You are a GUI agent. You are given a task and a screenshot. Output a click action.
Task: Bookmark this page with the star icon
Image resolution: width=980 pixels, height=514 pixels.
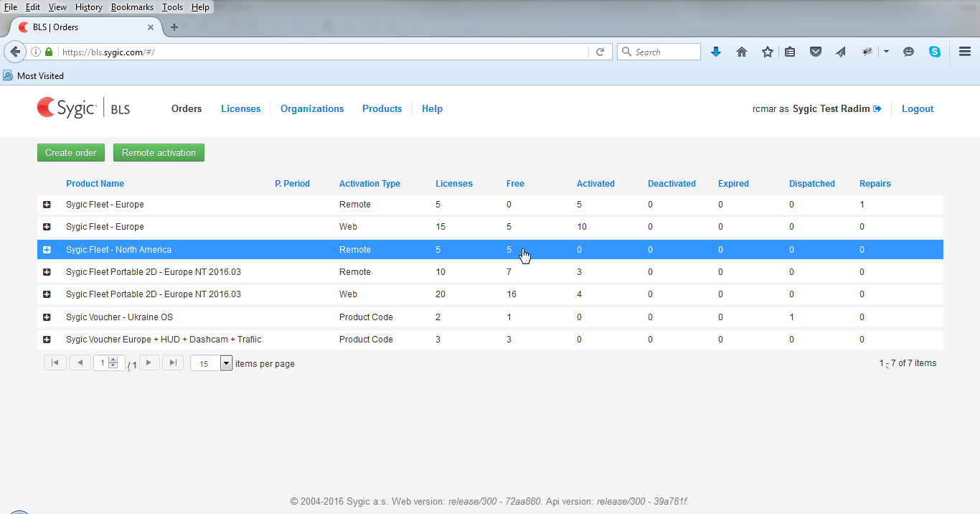pos(767,52)
